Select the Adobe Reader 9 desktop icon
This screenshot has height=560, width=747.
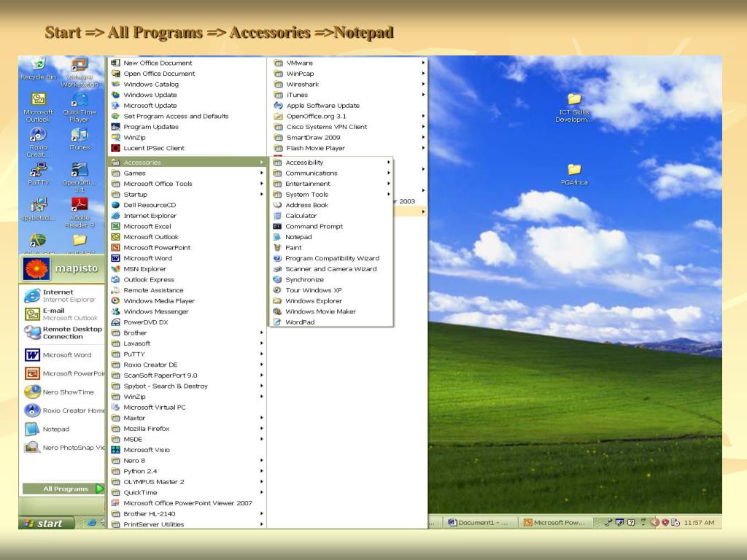(x=80, y=212)
